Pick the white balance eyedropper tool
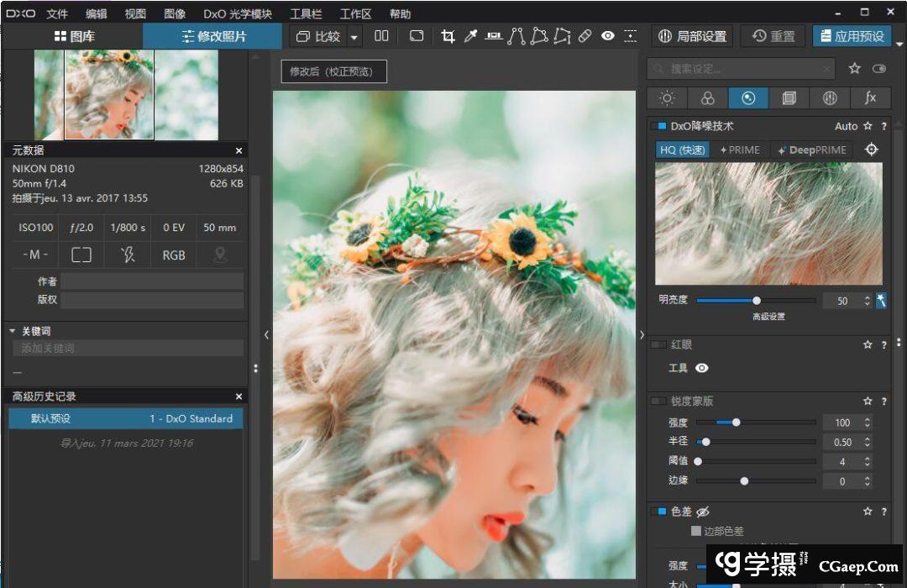The width and height of the screenshot is (907, 588). point(471,36)
